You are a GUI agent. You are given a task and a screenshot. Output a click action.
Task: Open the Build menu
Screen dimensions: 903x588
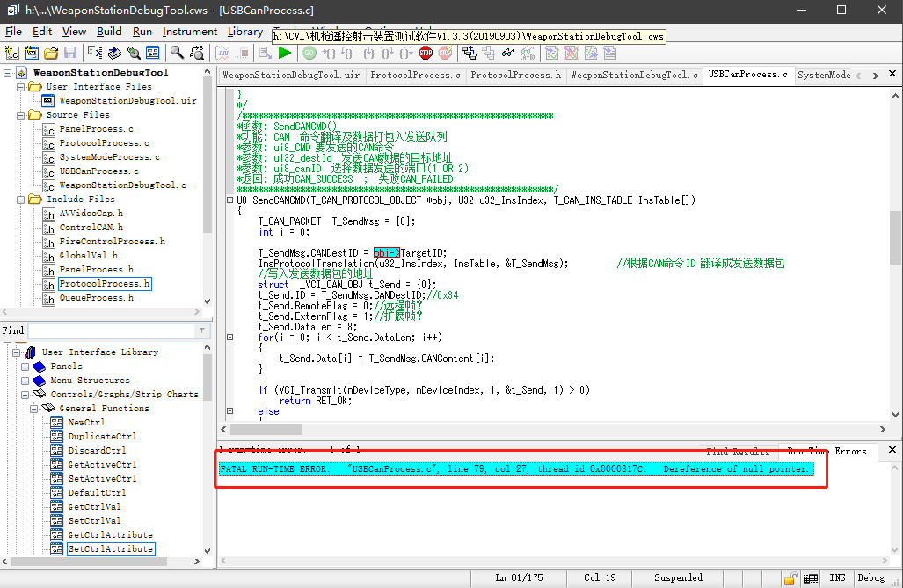(109, 32)
